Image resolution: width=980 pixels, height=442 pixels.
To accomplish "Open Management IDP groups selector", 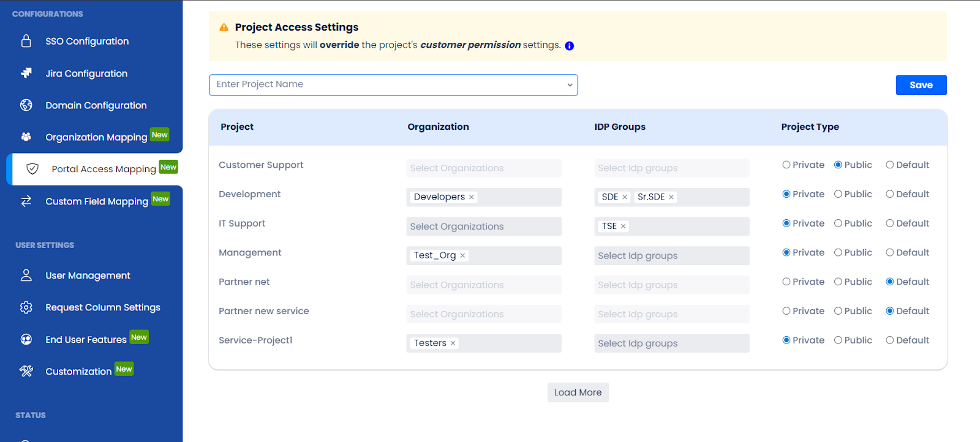I will [x=672, y=256].
